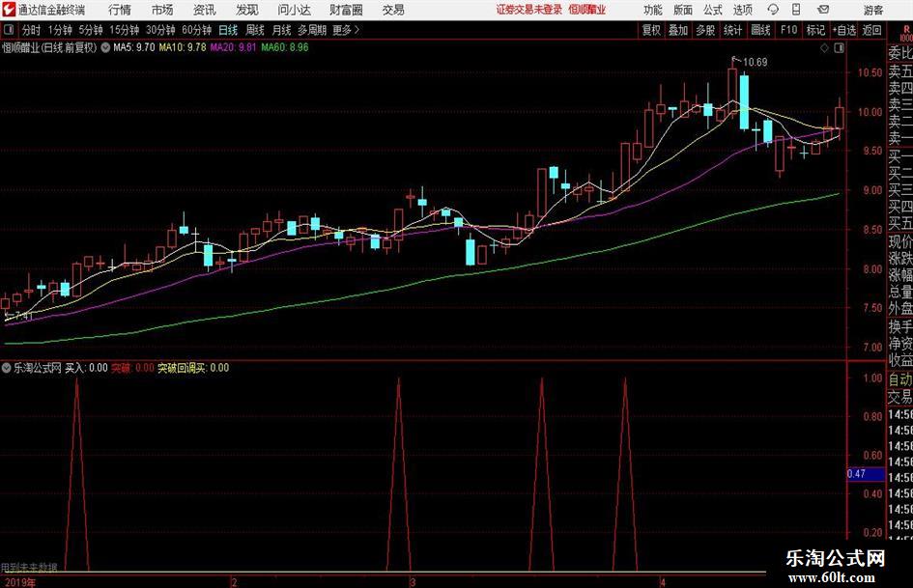Switch to 月线 monthly period
Screen dimensions: 913x588
click(282, 30)
